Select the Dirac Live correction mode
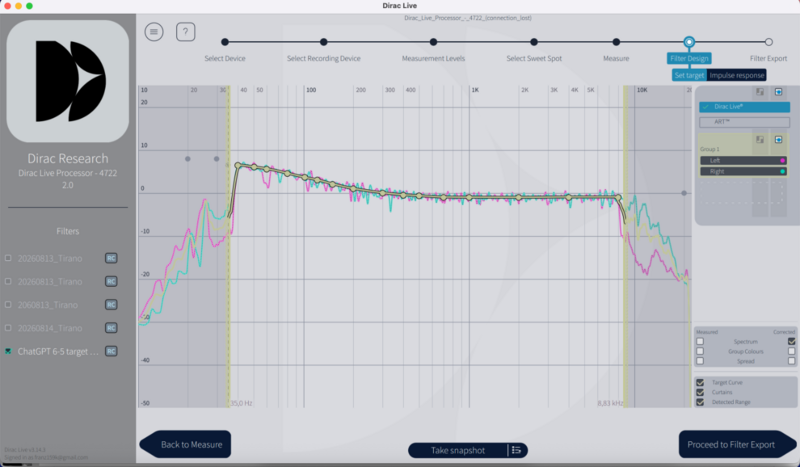This screenshot has width=800, height=467. coord(744,107)
